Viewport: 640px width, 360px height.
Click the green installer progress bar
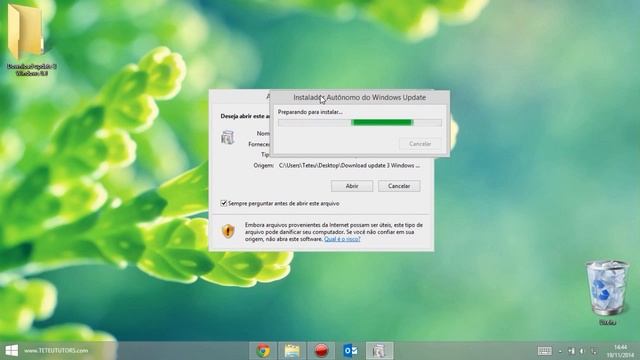(360, 122)
